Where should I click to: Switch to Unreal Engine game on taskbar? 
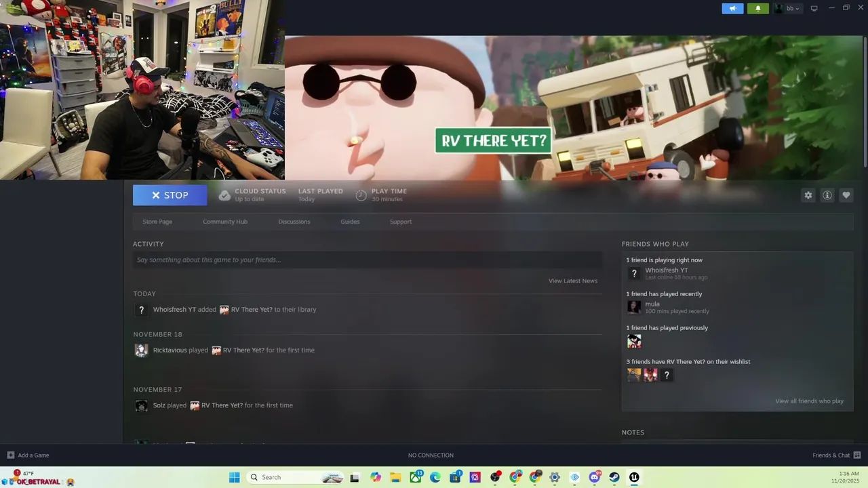[x=634, y=477]
